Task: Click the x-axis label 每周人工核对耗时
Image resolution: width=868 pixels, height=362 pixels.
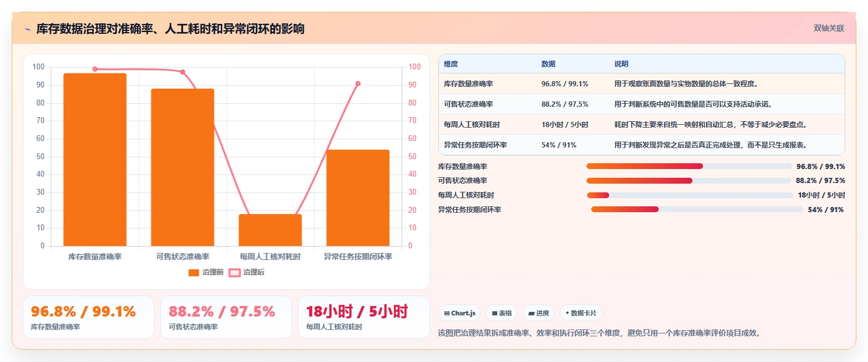Action: 270,256
